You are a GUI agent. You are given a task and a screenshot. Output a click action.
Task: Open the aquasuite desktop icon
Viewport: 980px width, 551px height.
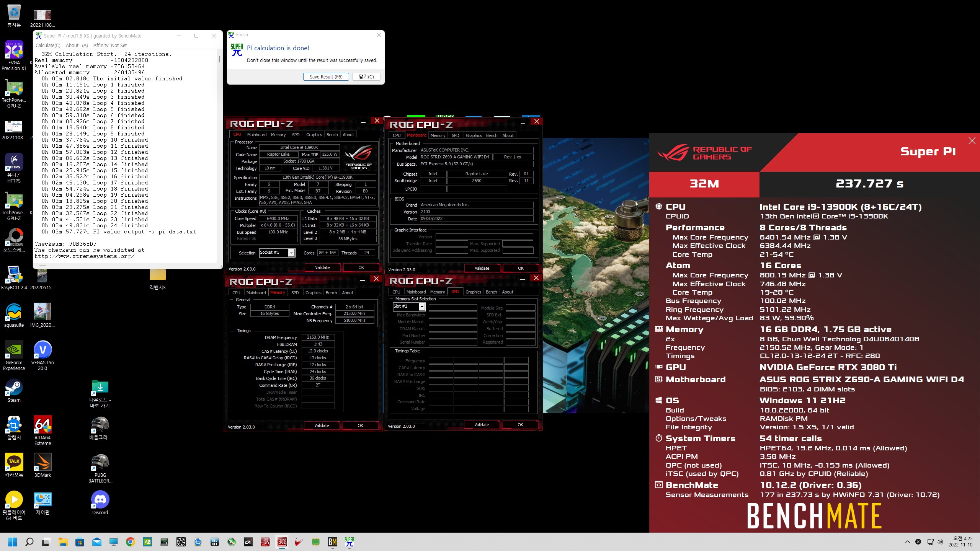click(x=14, y=315)
